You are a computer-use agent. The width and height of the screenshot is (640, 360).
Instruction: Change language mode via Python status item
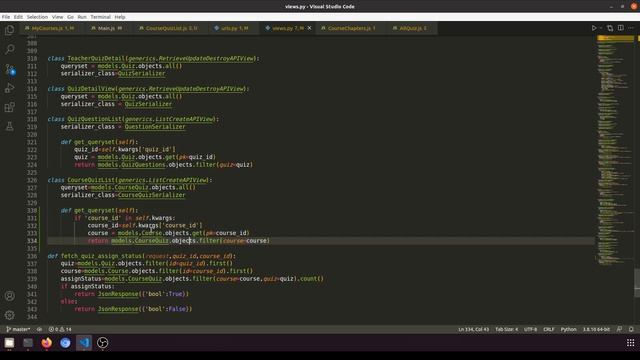tap(568, 329)
